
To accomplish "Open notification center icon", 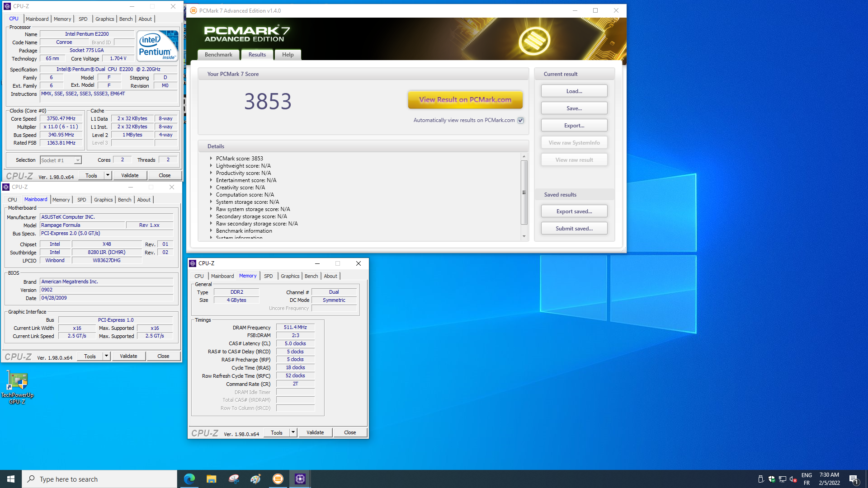I will [x=854, y=479].
